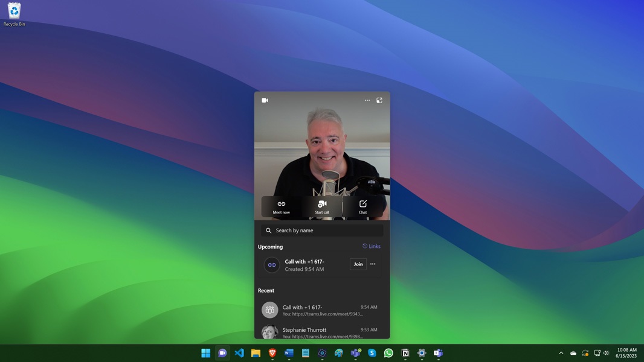Expand the hidden system tray icons chevron

[561, 353]
